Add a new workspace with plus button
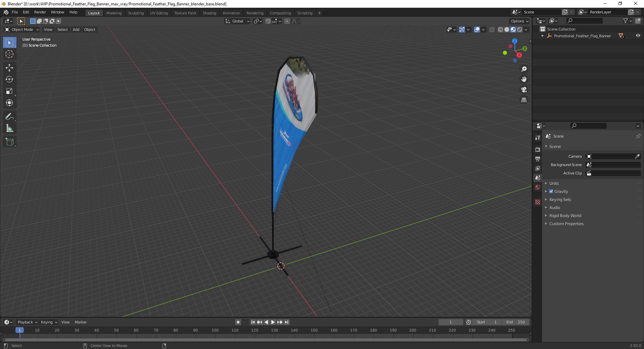644x349 pixels. point(319,13)
